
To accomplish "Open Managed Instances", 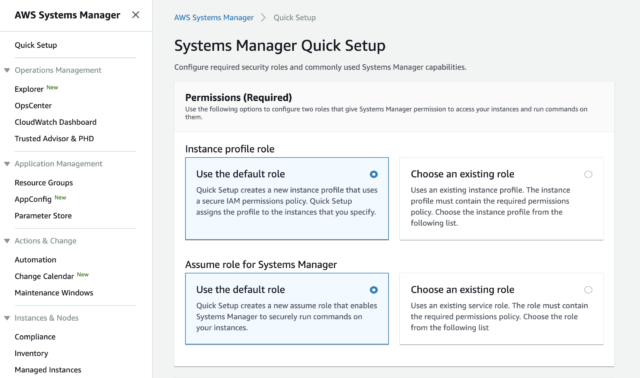I will (x=48, y=370).
